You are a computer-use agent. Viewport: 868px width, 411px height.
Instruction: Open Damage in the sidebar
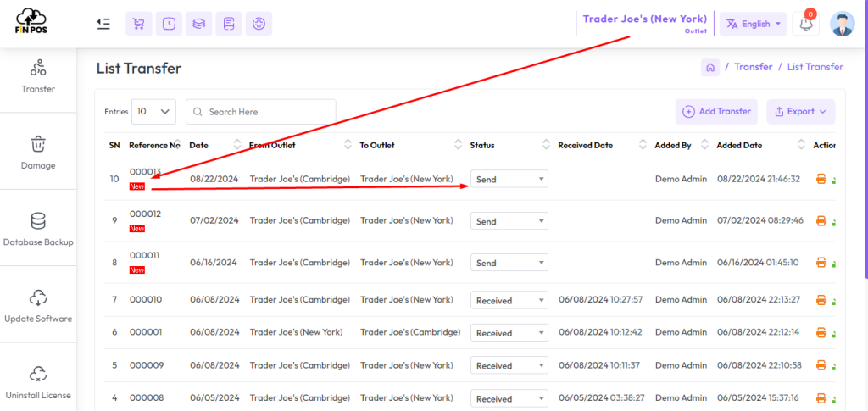38,152
